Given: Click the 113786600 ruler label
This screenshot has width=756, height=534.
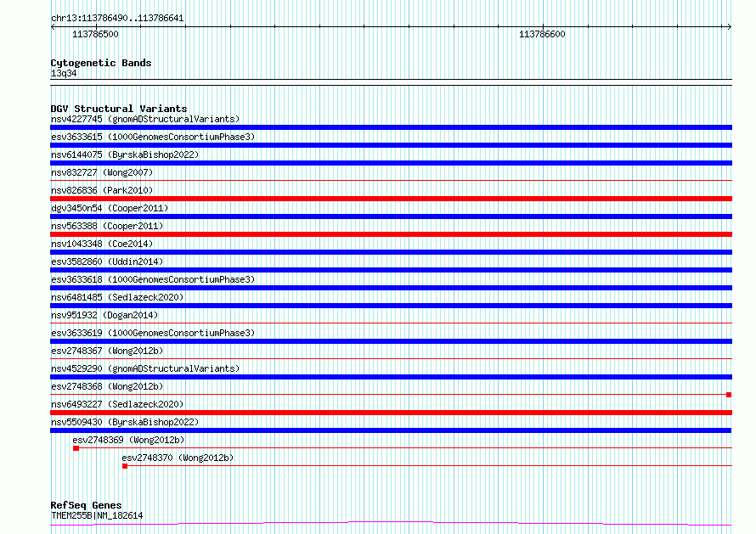Looking at the screenshot, I should [542, 34].
